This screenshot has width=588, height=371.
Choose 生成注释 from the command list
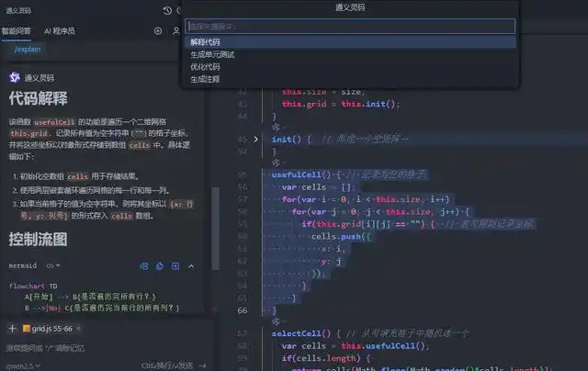tap(350, 79)
